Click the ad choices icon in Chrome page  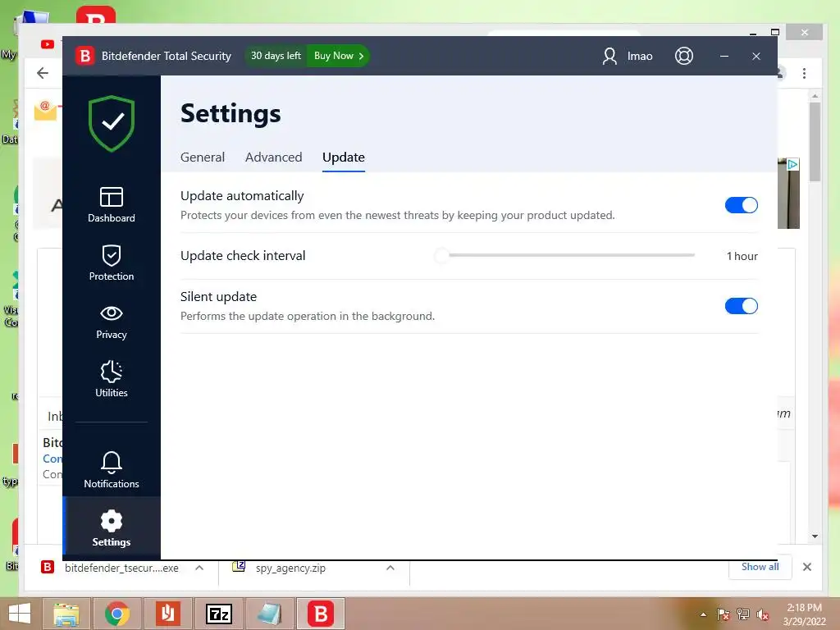(x=793, y=164)
